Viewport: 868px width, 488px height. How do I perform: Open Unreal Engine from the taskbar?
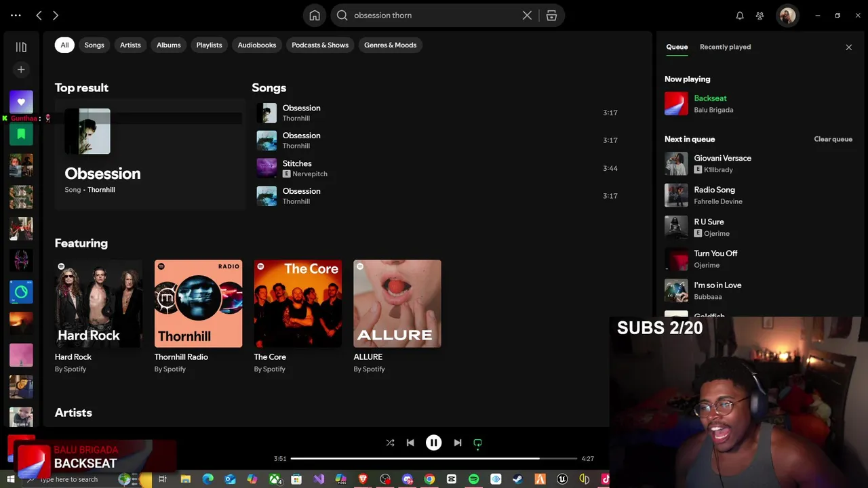pyautogui.click(x=562, y=479)
